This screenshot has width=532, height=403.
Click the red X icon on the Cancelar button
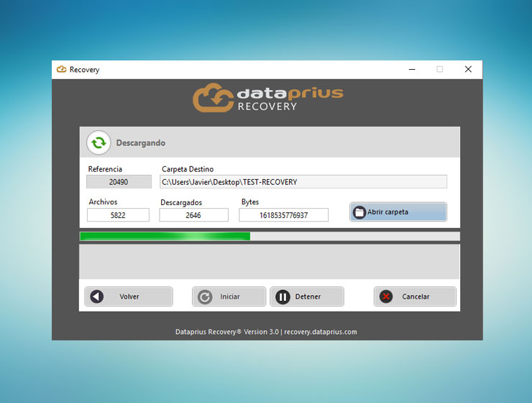[386, 296]
